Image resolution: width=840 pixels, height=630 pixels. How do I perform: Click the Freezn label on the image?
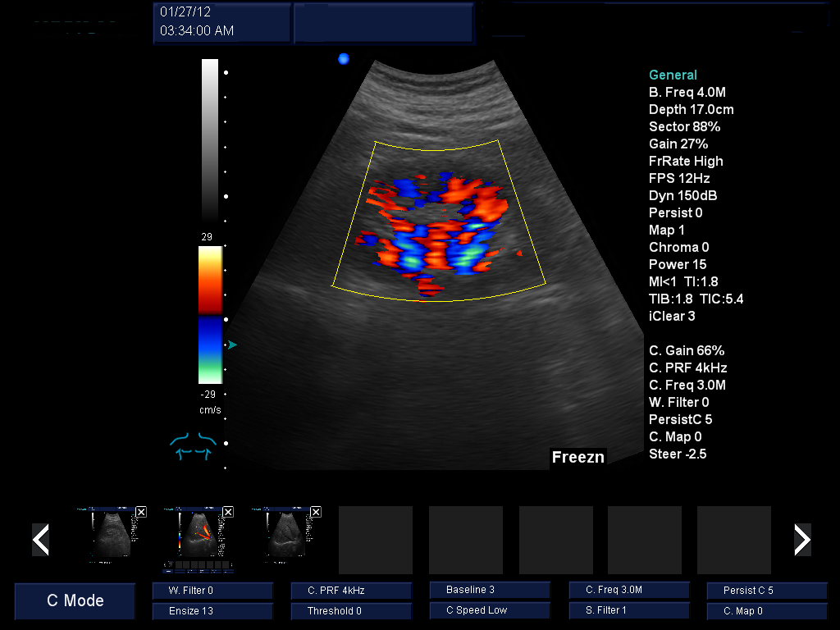[578, 458]
